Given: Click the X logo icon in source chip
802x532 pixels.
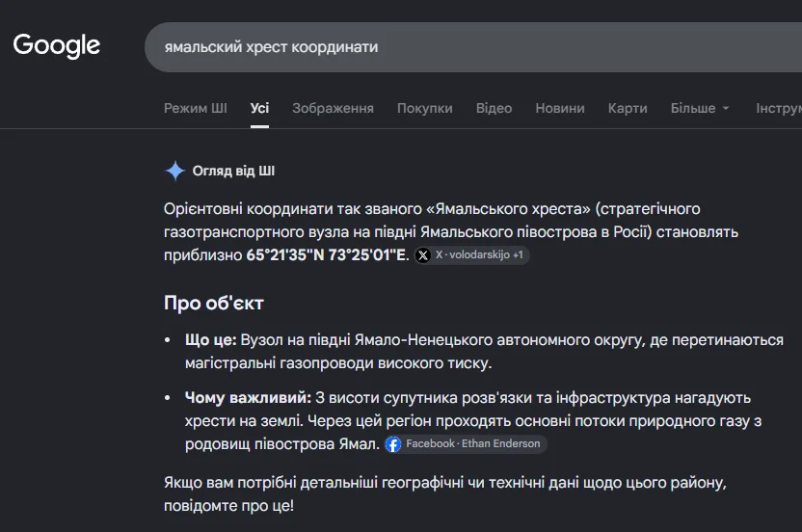Looking at the screenshot, I should (423, 254).
